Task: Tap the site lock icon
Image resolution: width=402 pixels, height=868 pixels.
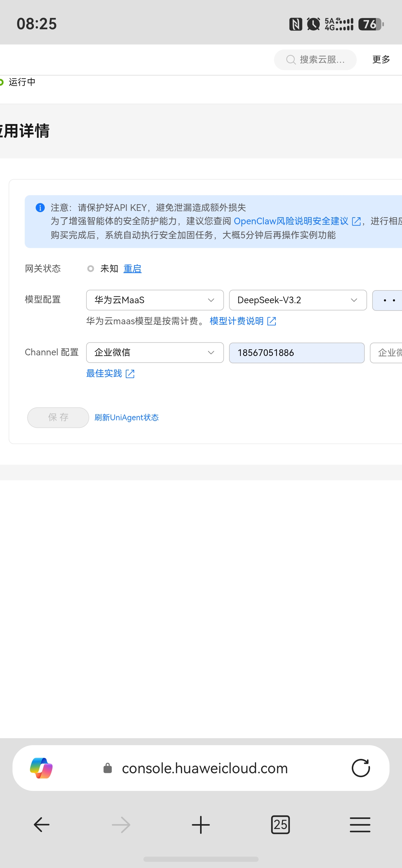Action: 108,768
